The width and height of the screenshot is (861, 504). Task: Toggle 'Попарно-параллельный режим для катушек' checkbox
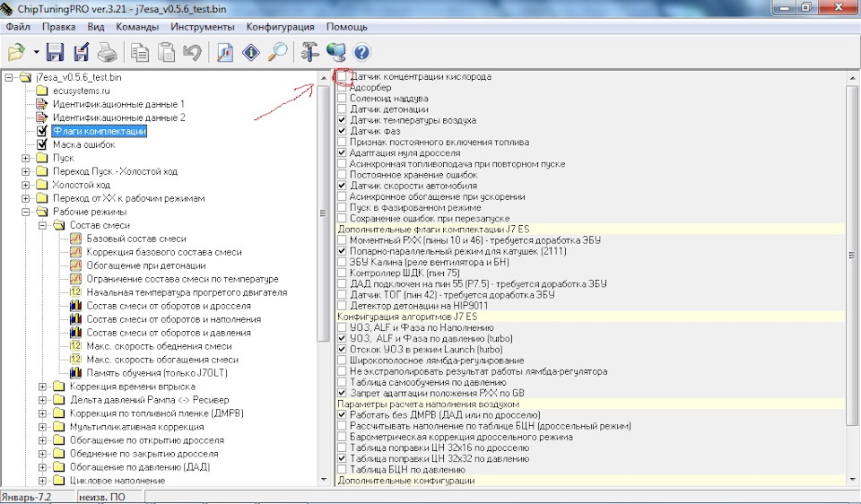click(x=342, y=251)
